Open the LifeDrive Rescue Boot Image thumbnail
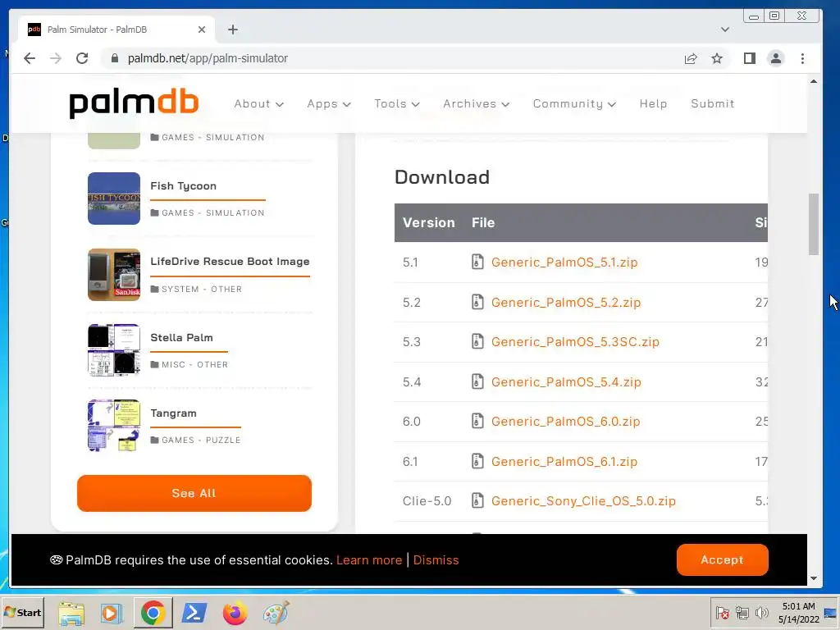Image resolution: width=840 pixels, height=630 pixels. coord(114,275)
